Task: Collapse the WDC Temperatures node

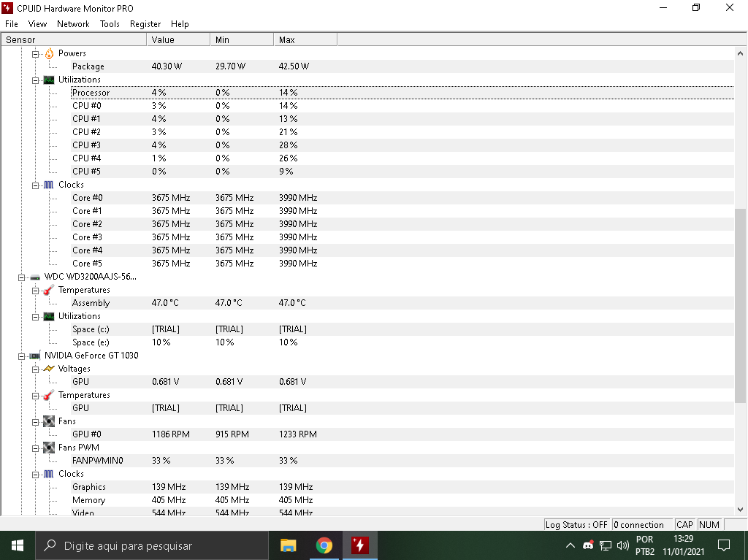Action: click(x=35, y=291)
